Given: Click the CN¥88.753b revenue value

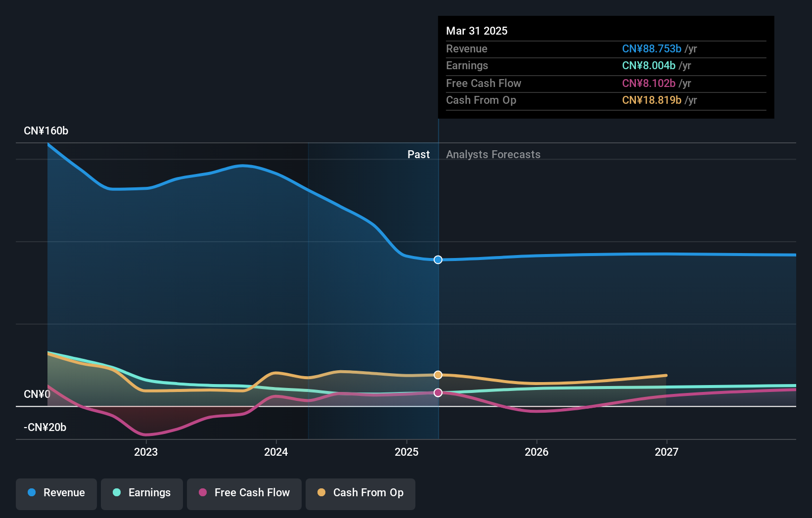Looking at the screenshot, I should 652,48.
